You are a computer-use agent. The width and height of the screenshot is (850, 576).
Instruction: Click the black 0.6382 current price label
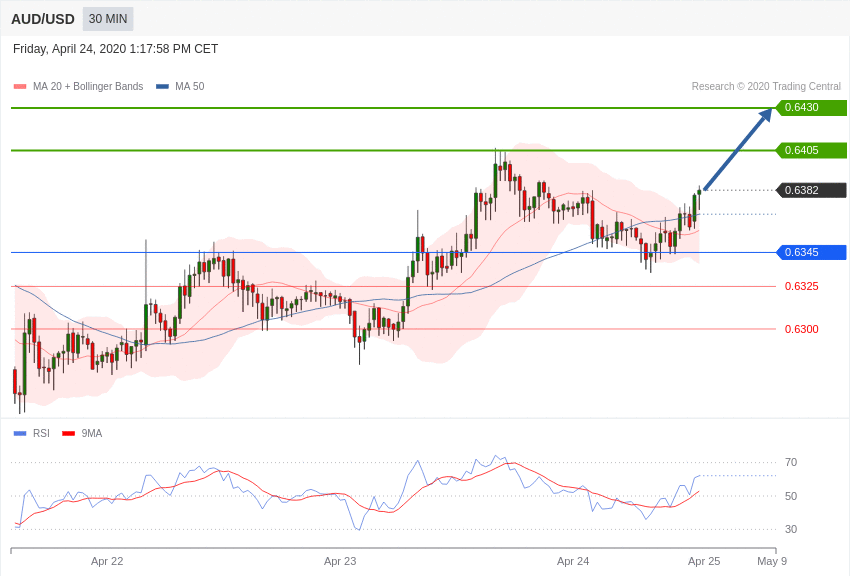pyautogui.click(x=812, y=190)
